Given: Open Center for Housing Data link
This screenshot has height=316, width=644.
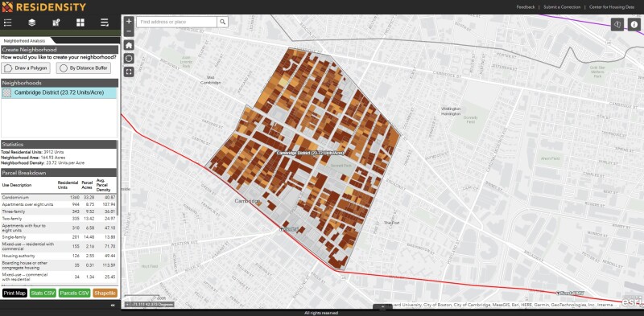Looking at the screenshot, I should pos(612,7).
